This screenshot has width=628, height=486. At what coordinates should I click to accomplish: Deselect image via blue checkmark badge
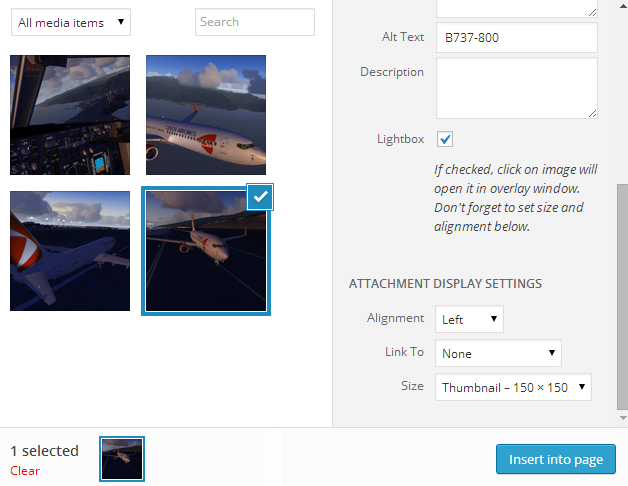pyautogui.click(x=260, y=197)
